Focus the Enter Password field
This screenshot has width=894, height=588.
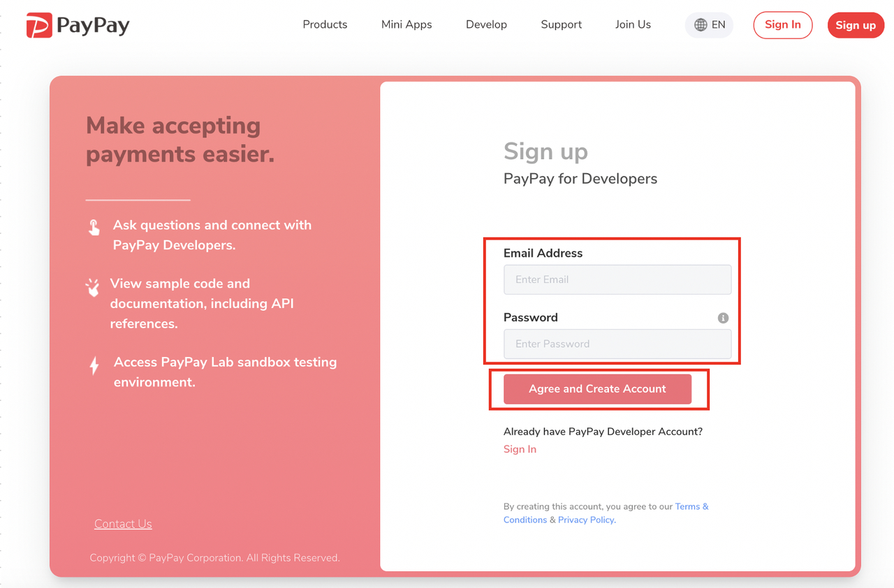[617, 344]
